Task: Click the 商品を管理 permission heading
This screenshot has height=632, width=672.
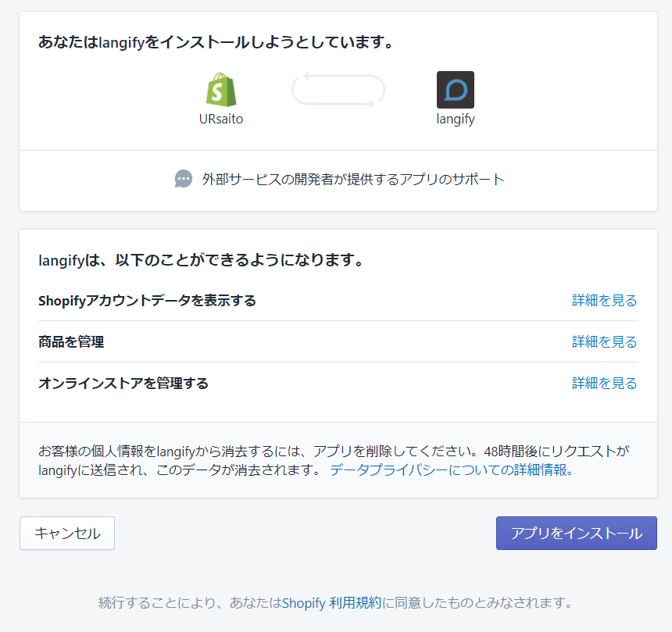Action: click(71, 341)
